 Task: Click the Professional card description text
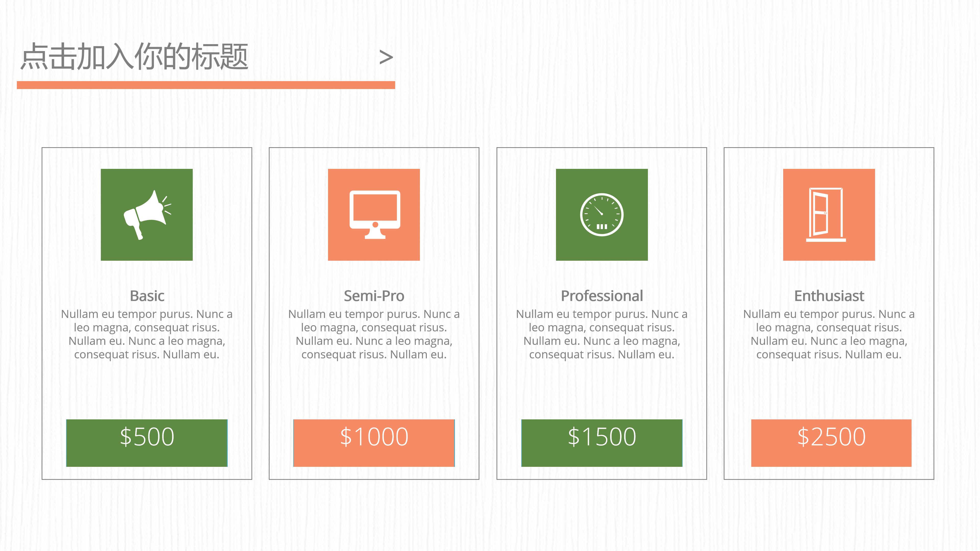tap(601, 334)
